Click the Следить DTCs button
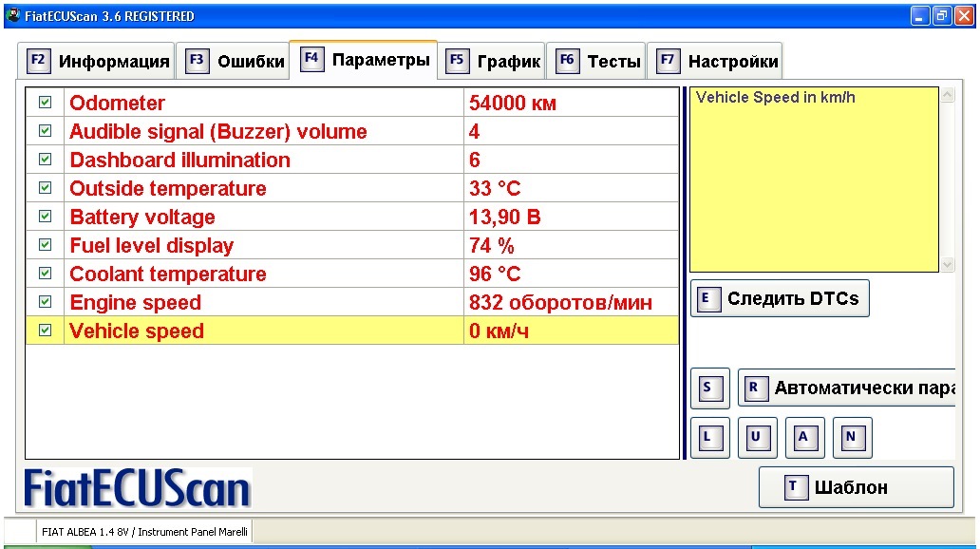Image resolution: width=980 pixels, height=549 pixels. click(780, 298)
